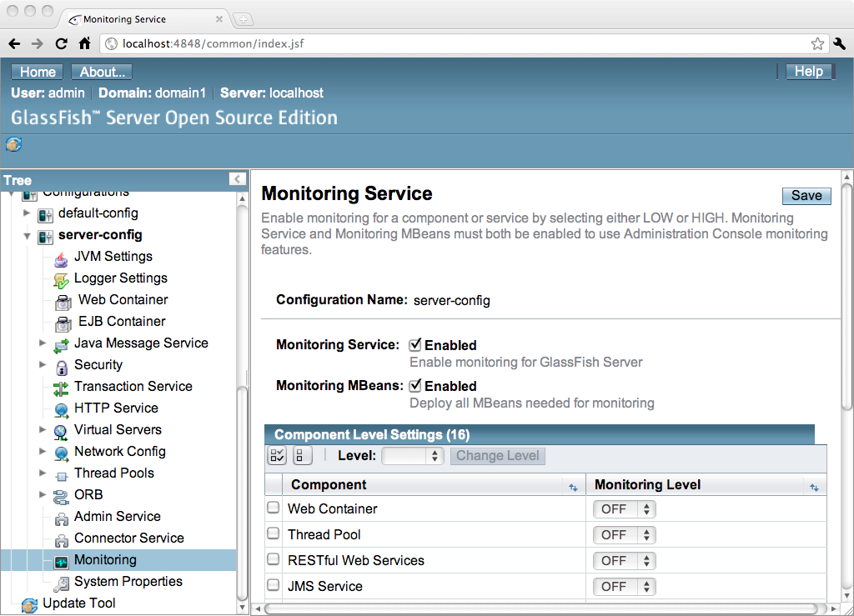Click the Home button
This screenshot has height=616, width=854.
pyautogui.click(x=38, y=72)
